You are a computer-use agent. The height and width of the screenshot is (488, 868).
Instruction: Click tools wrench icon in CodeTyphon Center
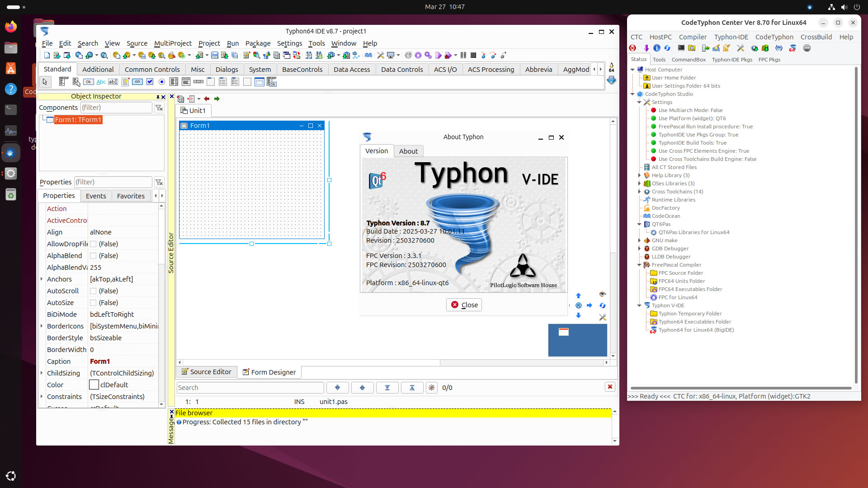(x=740, y=48)
